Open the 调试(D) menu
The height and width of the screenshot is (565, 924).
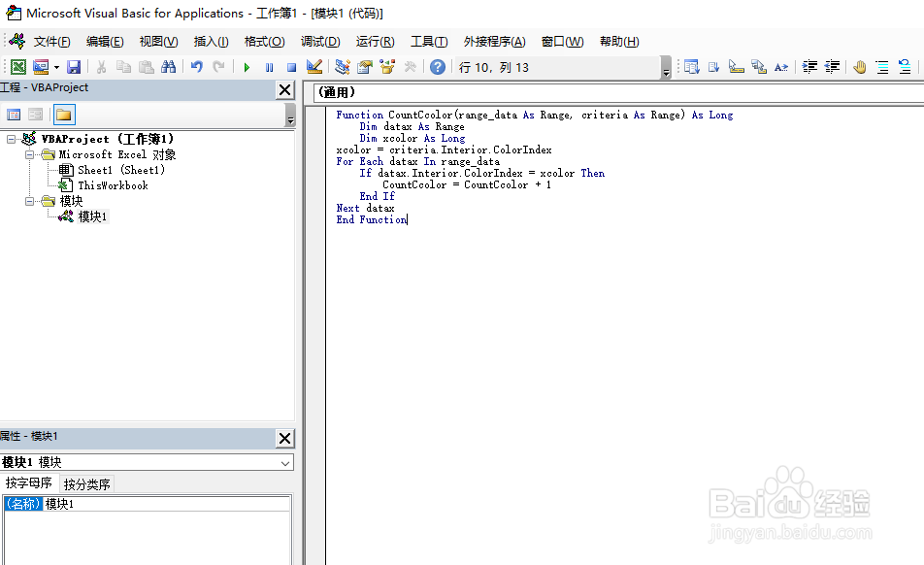[x=320, y=41]
